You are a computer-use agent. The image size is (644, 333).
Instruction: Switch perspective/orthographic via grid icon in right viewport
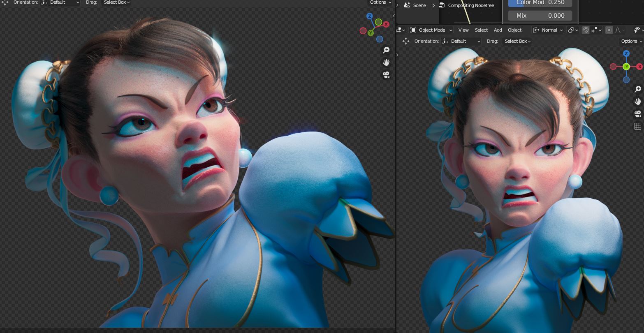point(638,126)
